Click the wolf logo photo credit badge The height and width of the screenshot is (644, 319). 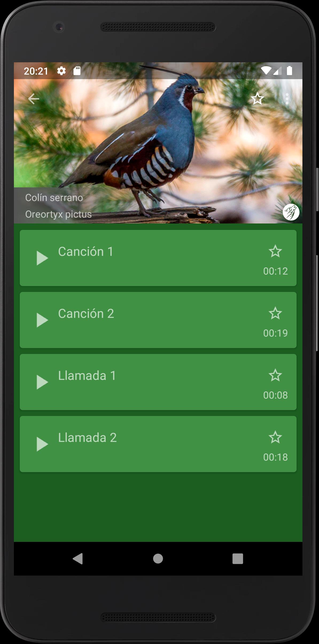[291, 212]
